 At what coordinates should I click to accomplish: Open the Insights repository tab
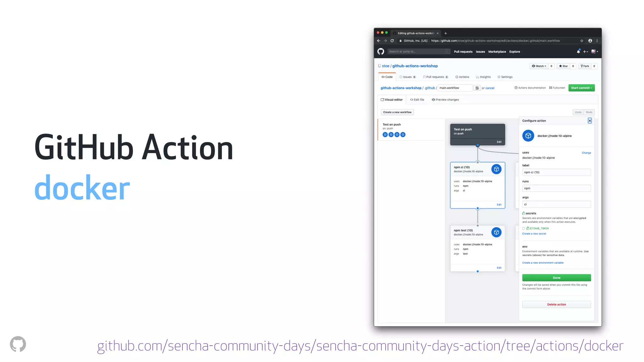click(x=483, y=77)
